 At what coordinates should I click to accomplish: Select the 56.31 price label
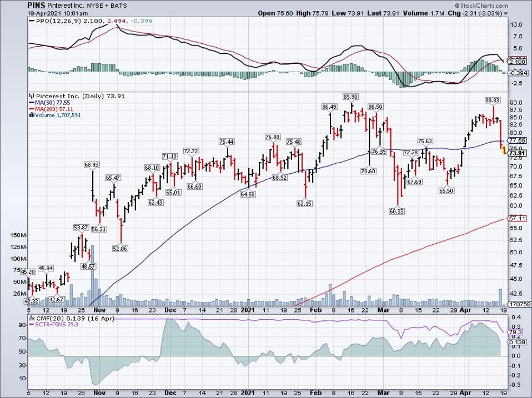[x=99, y=229]
